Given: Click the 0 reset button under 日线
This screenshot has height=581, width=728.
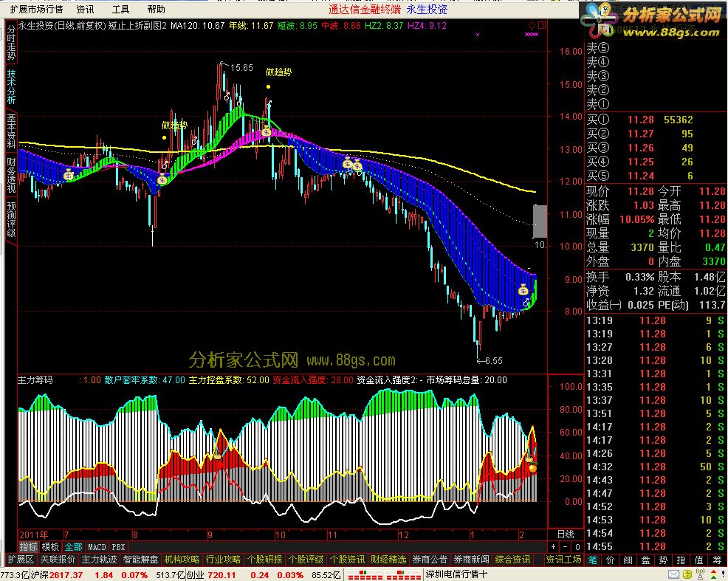Looking at the screenshot, I should click(x=577, y=546).
